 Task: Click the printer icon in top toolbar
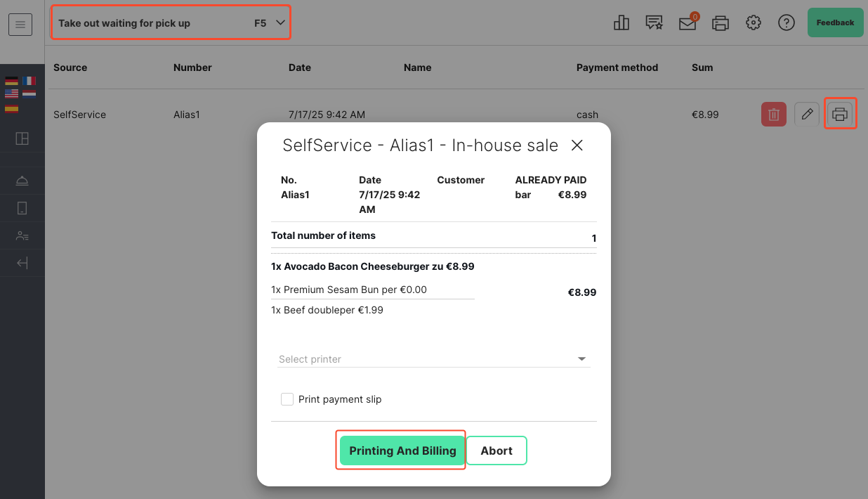(721, 23)
